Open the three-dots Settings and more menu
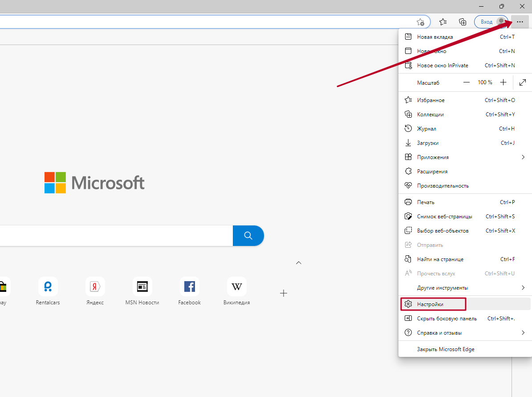This screenshot has width=532, height=397. (520, 22)
